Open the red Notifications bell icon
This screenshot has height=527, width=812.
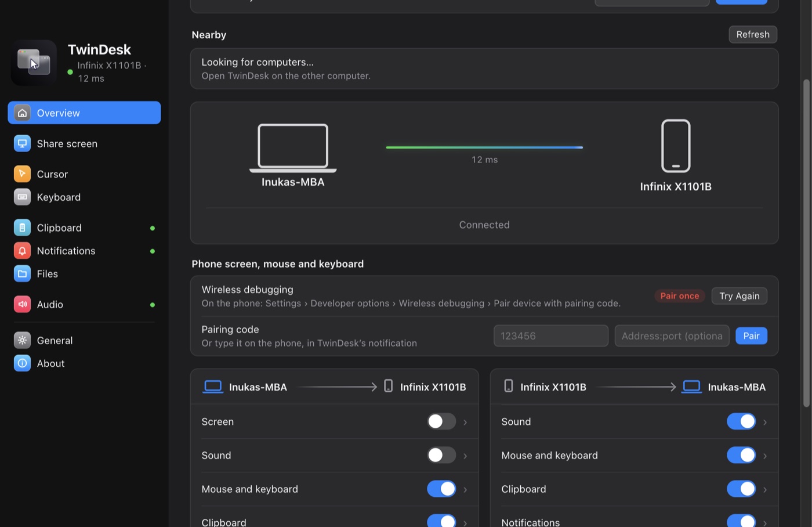point(22,251)
